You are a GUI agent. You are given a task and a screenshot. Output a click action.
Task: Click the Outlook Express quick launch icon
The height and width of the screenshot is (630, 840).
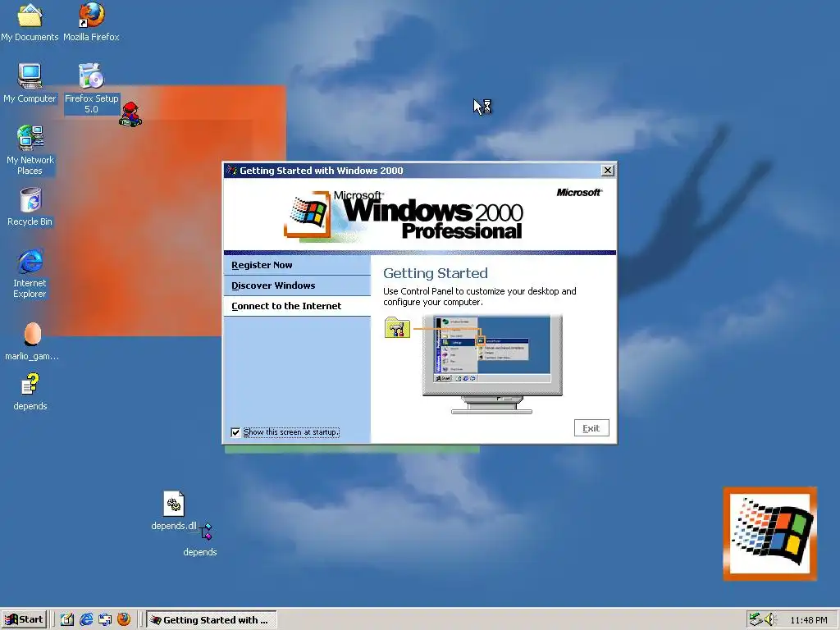point(105,619)
